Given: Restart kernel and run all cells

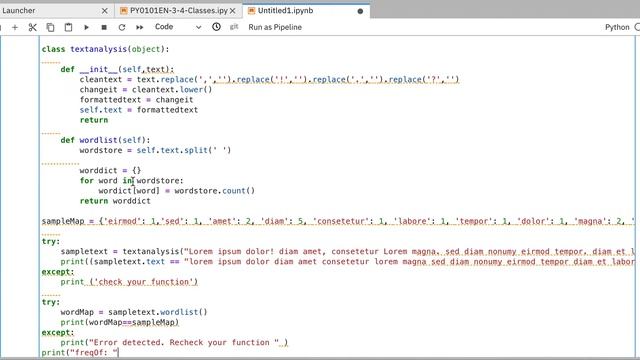Looking at the screenshot, I should [x=140, y=27].
